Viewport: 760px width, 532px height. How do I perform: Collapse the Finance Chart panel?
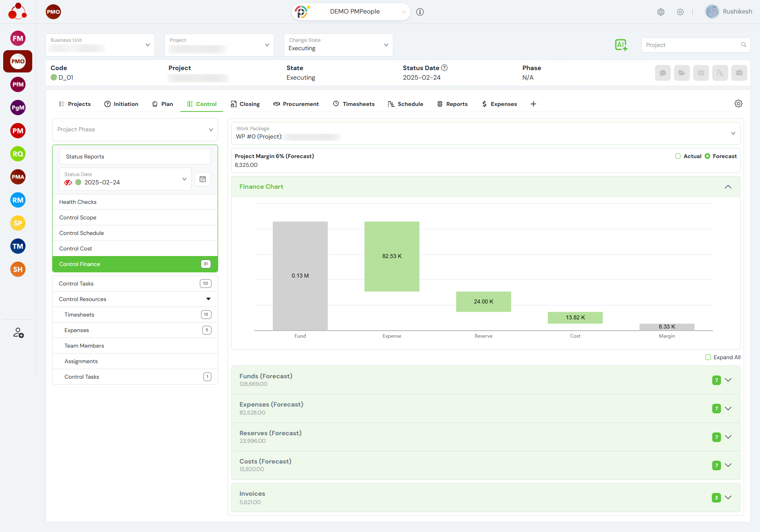coord(728,187)
